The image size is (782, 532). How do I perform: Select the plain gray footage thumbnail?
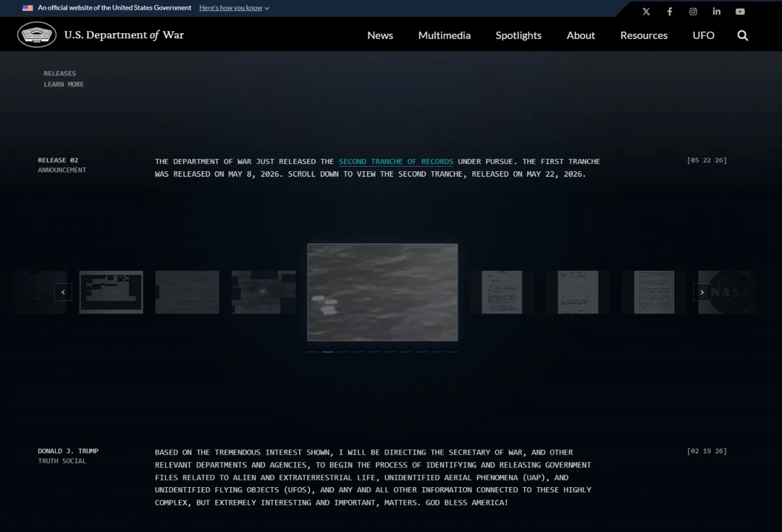point(187,292)
